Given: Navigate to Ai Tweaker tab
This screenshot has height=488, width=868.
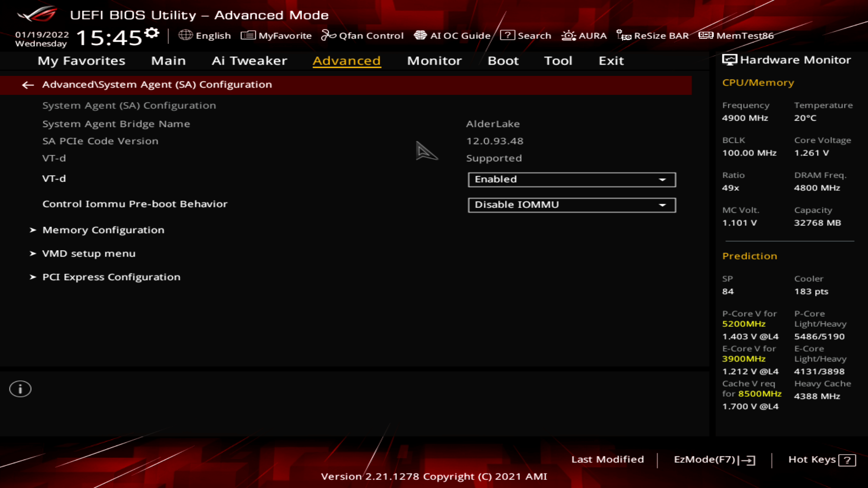Looking at the screenshot, I should pyautogui.click(x=249, y=60).
